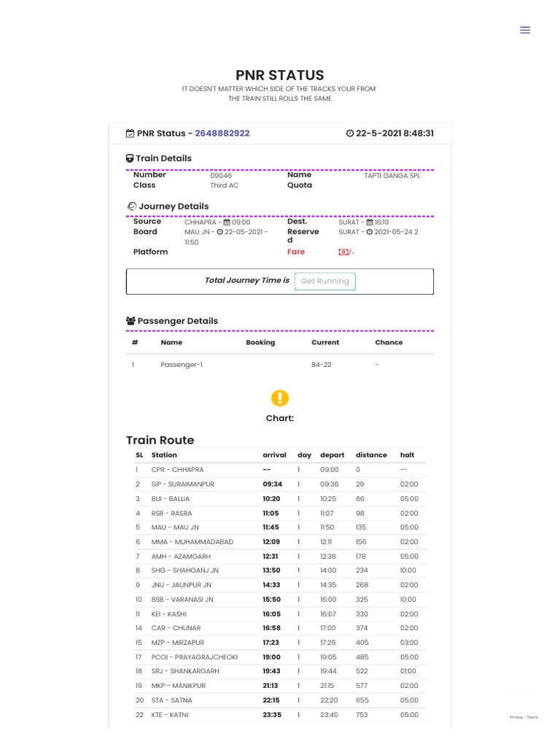Click the people icon beside Passenger Details
This screenshot has width=560, height=747.
(x=131, y=321)
